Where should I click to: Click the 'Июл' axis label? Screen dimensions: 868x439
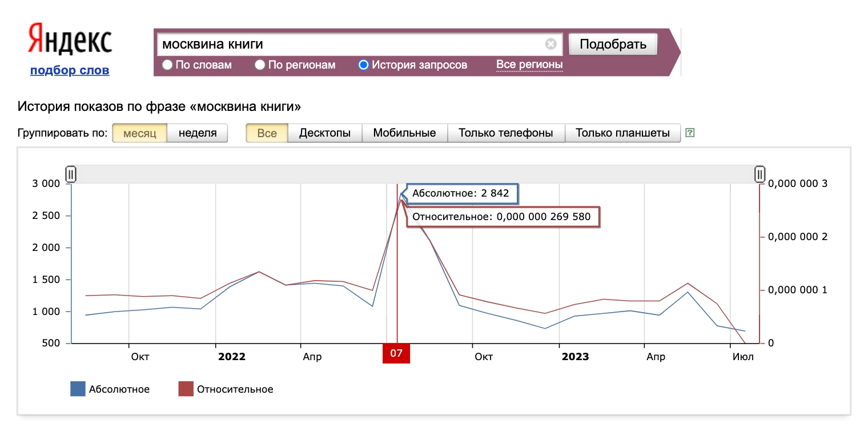tap(744, 357)
